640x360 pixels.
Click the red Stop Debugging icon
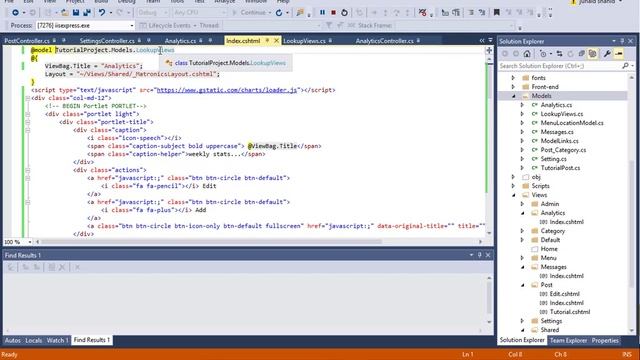[333, 13]
